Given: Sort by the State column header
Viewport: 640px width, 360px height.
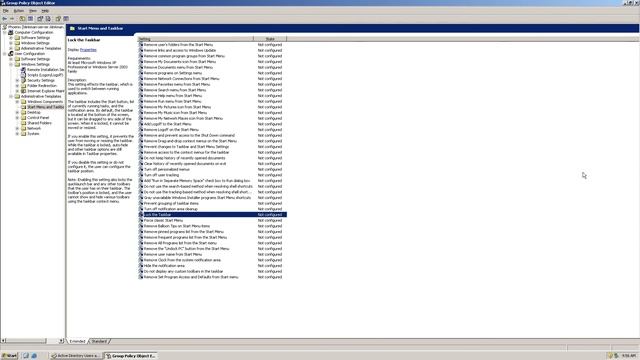Looking at the screenshot, I should [270, 39].
